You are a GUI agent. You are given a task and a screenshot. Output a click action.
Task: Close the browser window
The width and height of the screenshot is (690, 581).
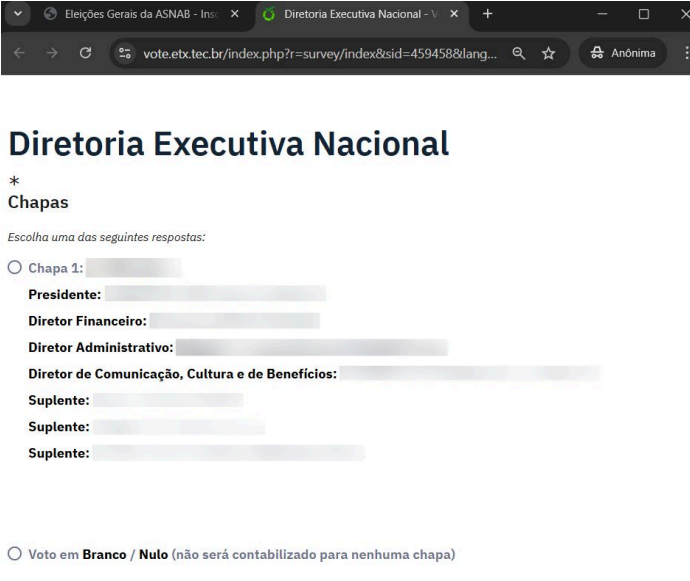point(683,16)
